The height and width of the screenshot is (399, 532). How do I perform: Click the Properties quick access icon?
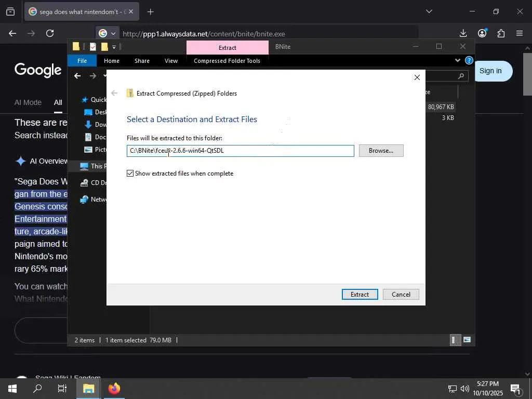92,46
